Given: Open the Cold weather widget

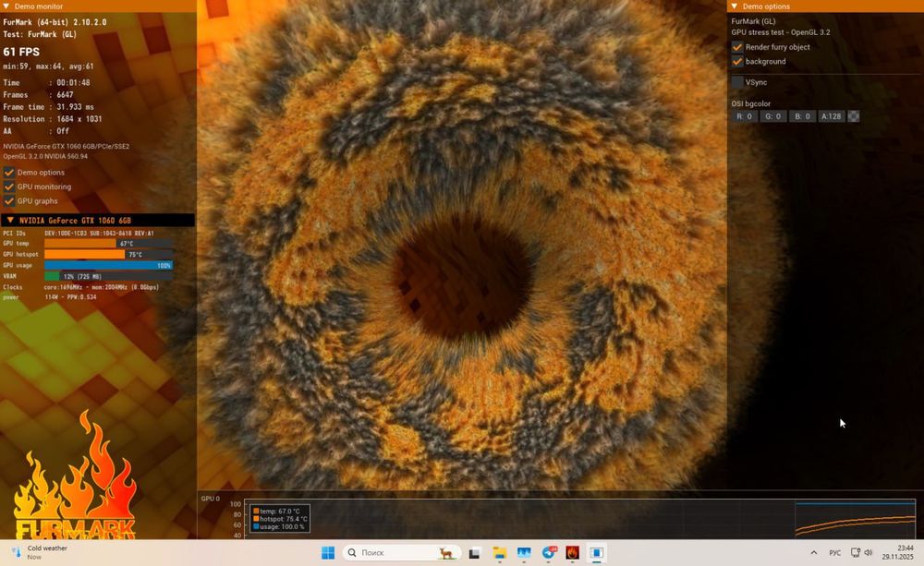Looking at the screenshot, I should coord(40,552).
